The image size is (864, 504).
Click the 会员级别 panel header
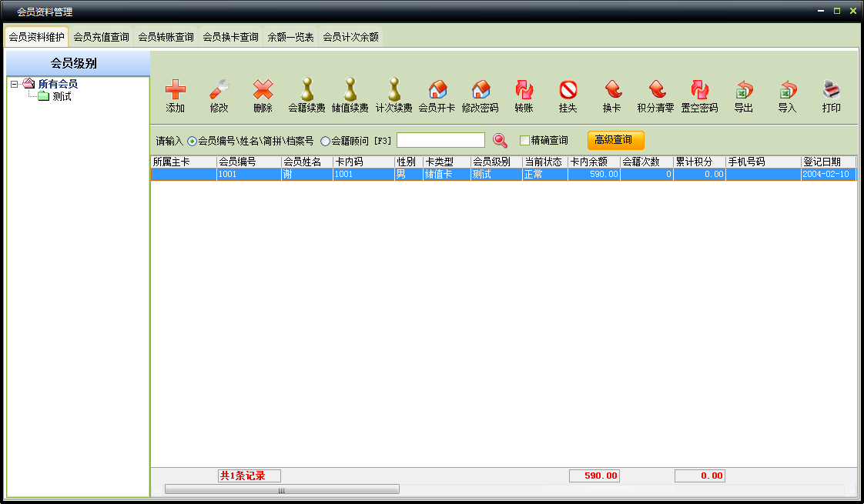click(78, 63)
